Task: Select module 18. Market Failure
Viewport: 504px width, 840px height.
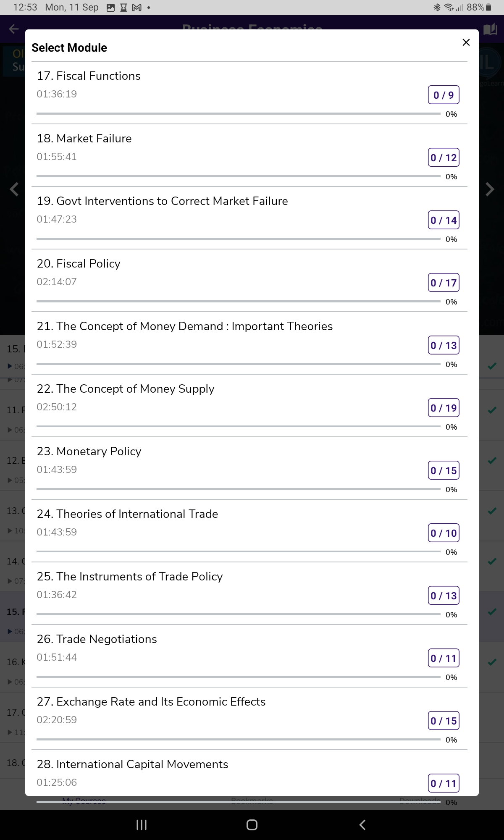Action: pos(84,139)
